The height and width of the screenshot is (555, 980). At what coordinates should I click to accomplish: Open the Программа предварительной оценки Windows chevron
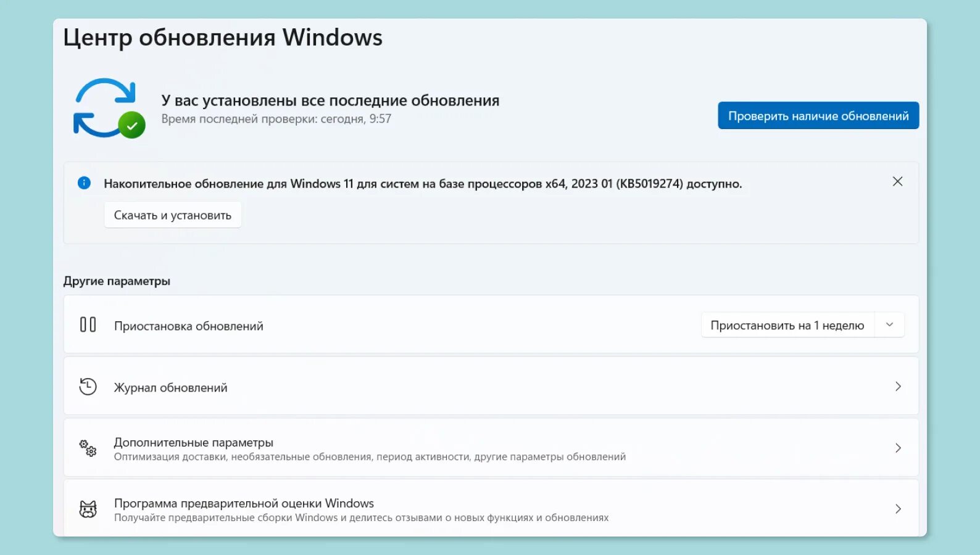(898, 509)
